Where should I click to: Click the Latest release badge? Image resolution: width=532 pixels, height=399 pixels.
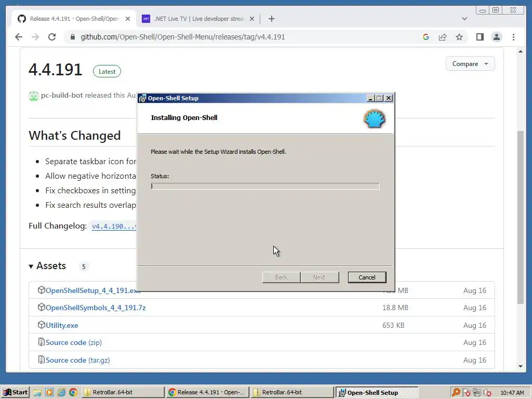[107, 71]
